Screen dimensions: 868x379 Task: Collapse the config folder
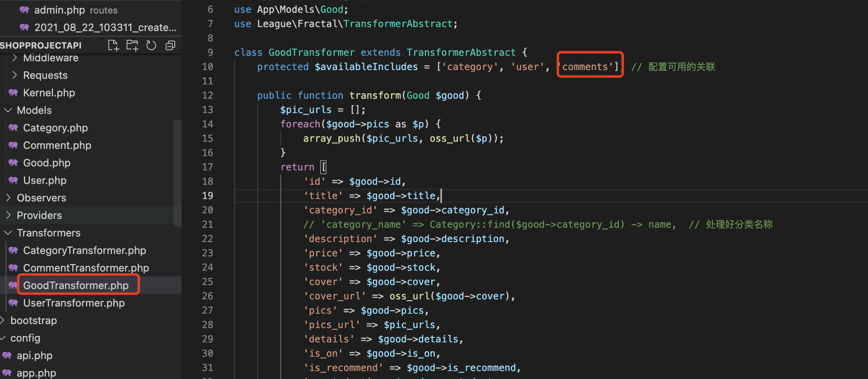(x=3, y=338)
